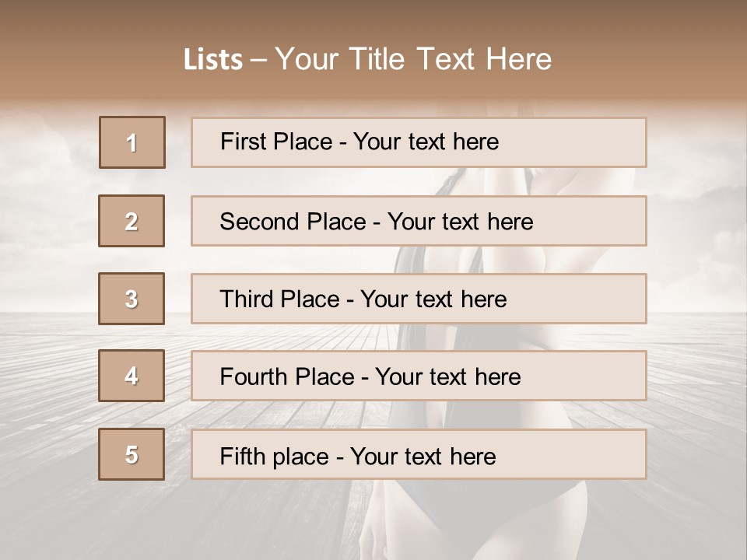The height and width of the screenshot is (560, 747).
Task: Click the number 5 box
Action: click(x=132, y=454)
